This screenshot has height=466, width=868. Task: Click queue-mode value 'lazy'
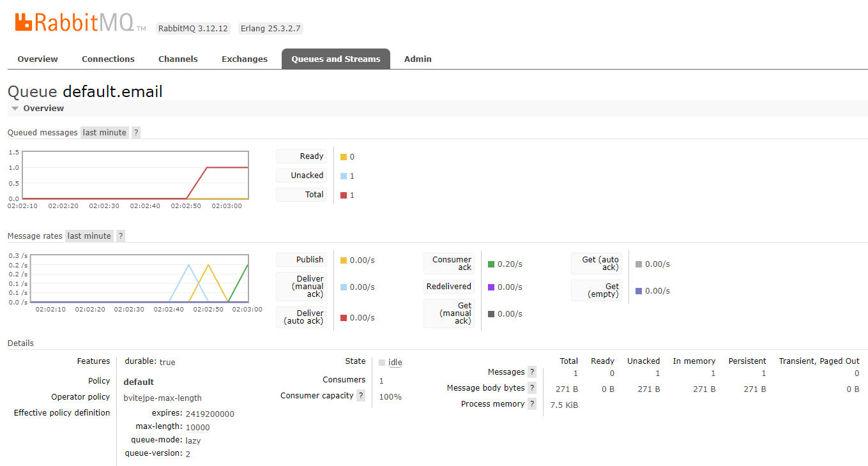click(x=194, y=440)
